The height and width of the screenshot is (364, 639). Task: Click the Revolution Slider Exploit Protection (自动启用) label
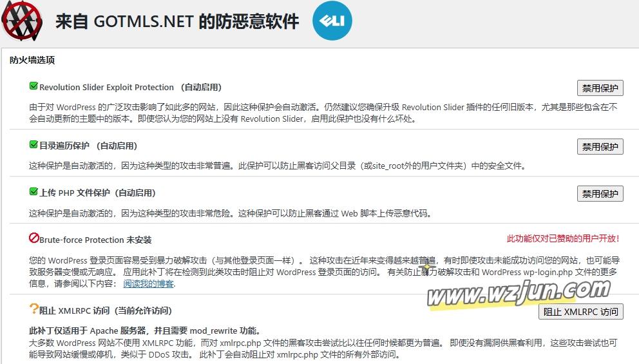[130, 87]
